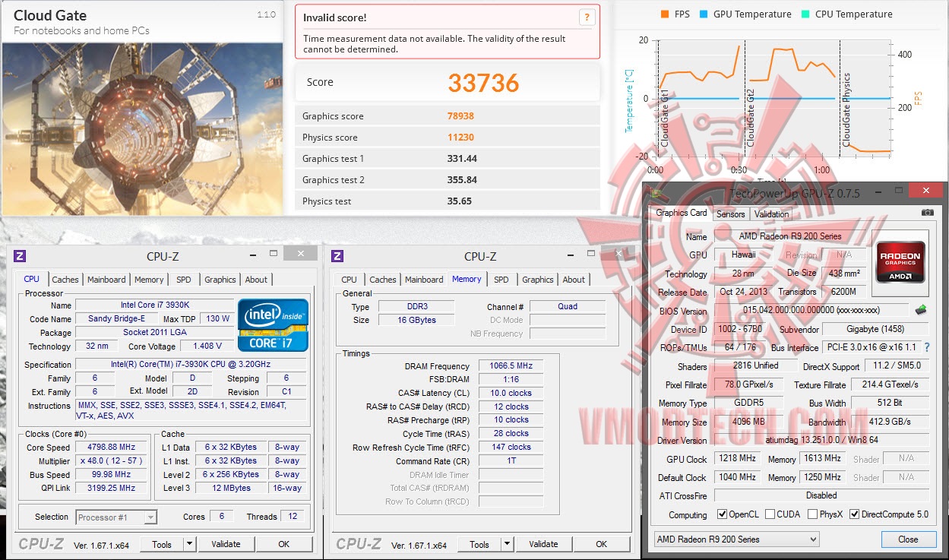The width and height of the screenshot is (949, 560).
Task: Click the GPU-Z title bar app icon
Action: (x=656, y=193)
